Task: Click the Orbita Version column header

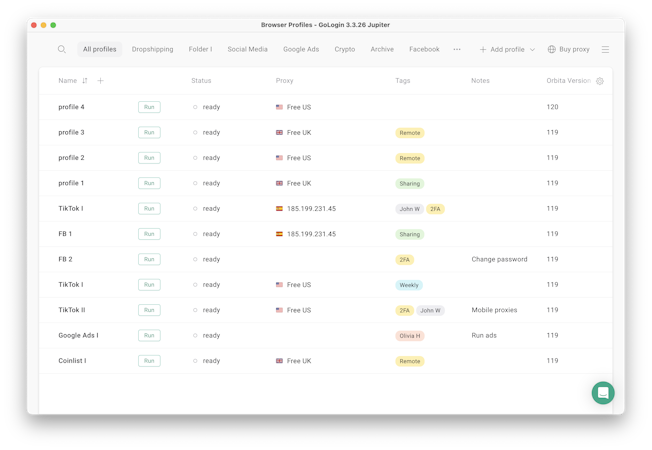Action: (568, 81)
